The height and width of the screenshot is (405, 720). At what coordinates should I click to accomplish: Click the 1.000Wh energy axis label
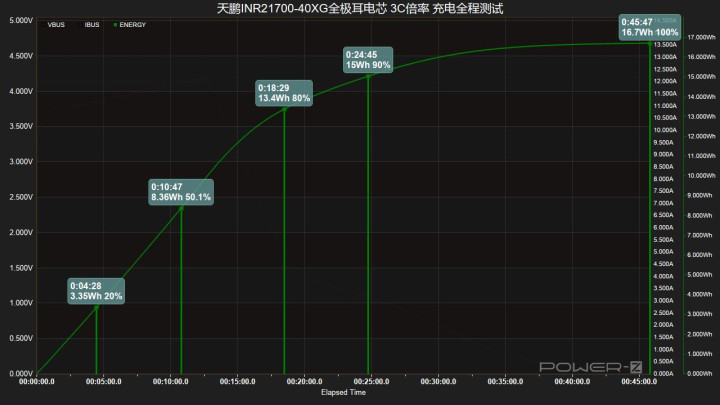coord(700,354)
